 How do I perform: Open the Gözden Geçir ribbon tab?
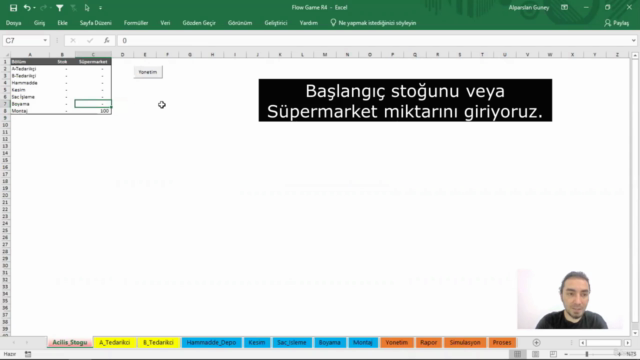click(x=199, y=23)
